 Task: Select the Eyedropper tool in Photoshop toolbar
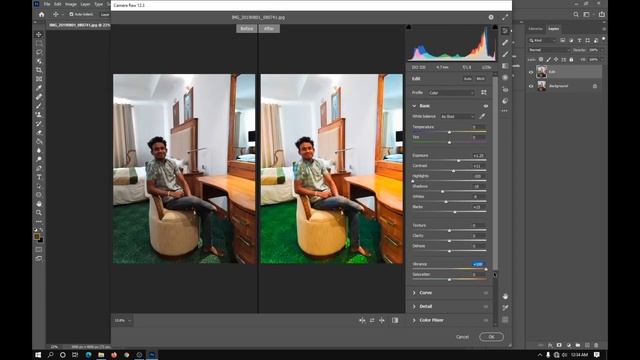(x=39, y=88)
